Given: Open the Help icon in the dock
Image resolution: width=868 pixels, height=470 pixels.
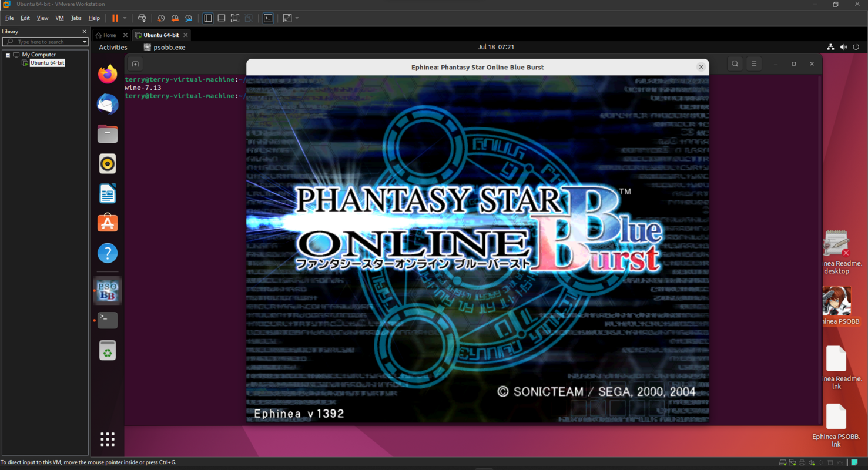Looking at the screenshot, I should click(x=108, y=253).
